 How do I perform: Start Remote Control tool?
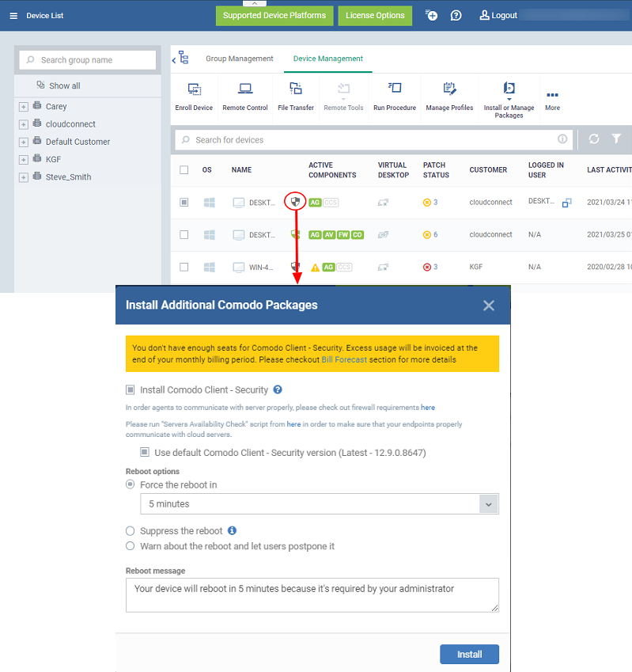point(245,97)
